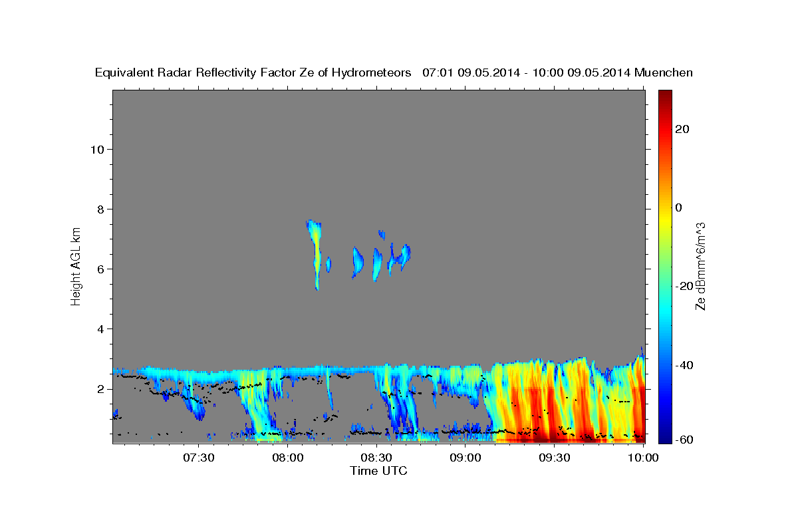This screenshot has width=798, height=532.
Task: Click the 'Time UTC' x-axis label
Action: pos(378,471)
